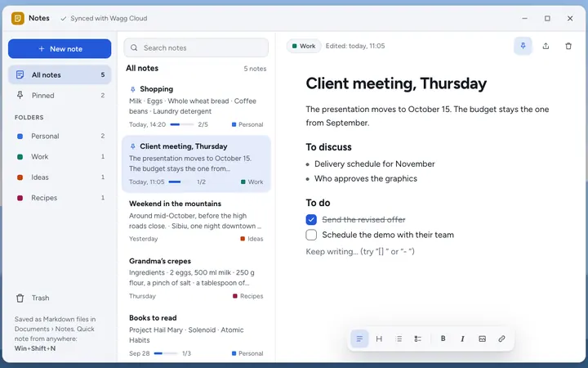Maximize the Notes window
Image resolution: width=588 pixels, height=368 pixels.
tap(547, 18)
